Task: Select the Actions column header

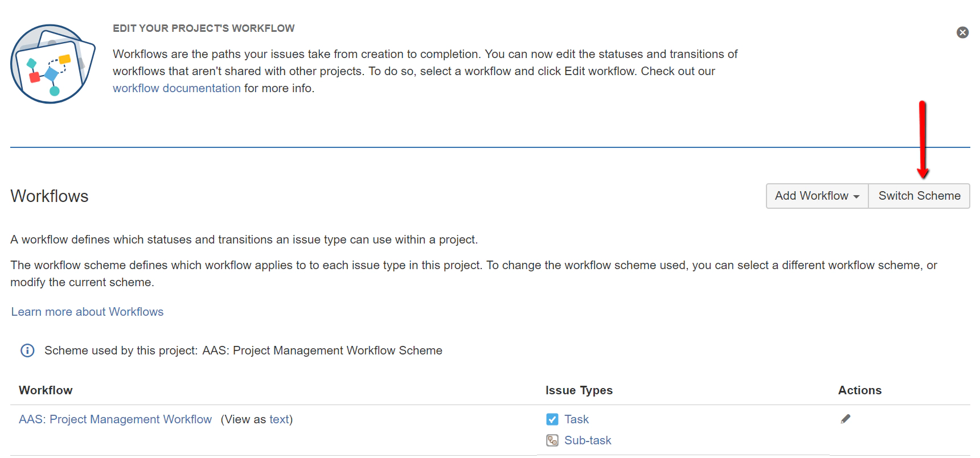Action: pyautogui.click(x=860, y=390)
